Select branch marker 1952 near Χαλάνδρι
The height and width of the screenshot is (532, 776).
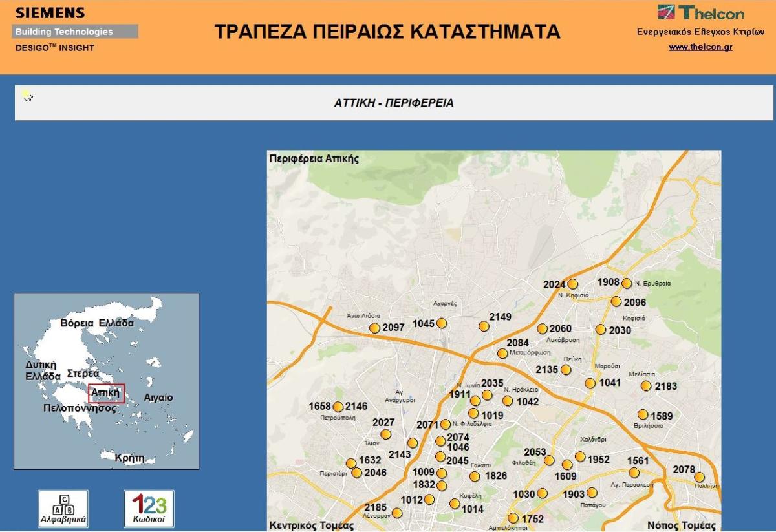click(580, 456)
